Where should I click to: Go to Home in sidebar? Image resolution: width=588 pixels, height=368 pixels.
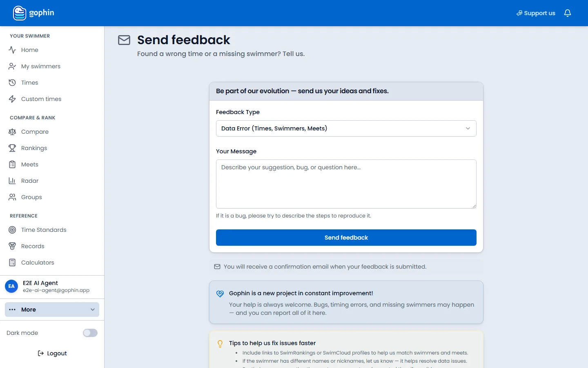pyautogui.click(x=52, y=50)
